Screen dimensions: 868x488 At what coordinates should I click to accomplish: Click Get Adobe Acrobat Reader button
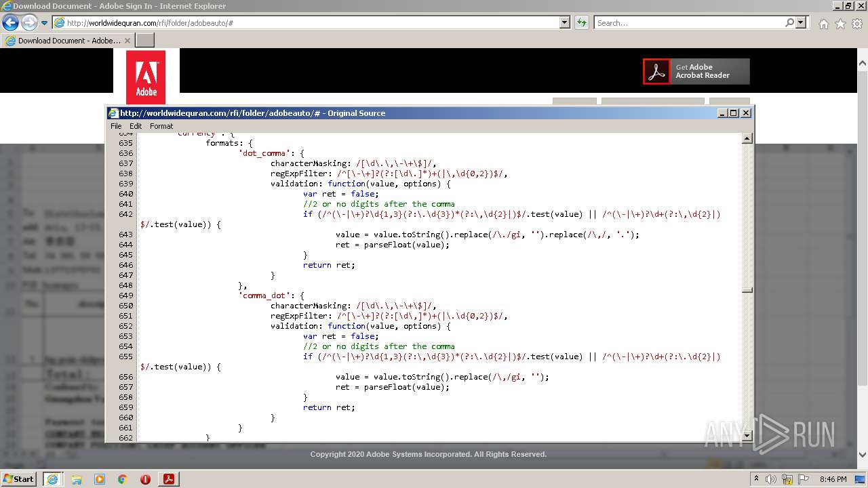(696, 71)
